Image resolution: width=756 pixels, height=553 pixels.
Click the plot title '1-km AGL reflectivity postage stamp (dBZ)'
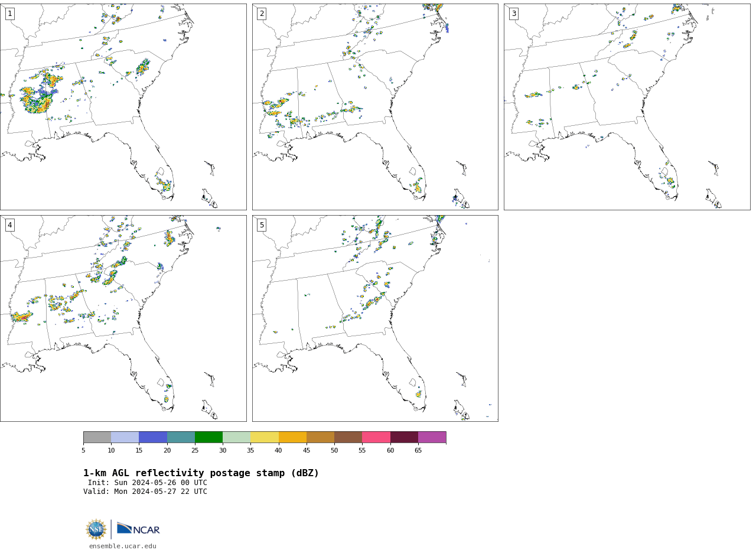pyautogui.click(x=201, y=473)
